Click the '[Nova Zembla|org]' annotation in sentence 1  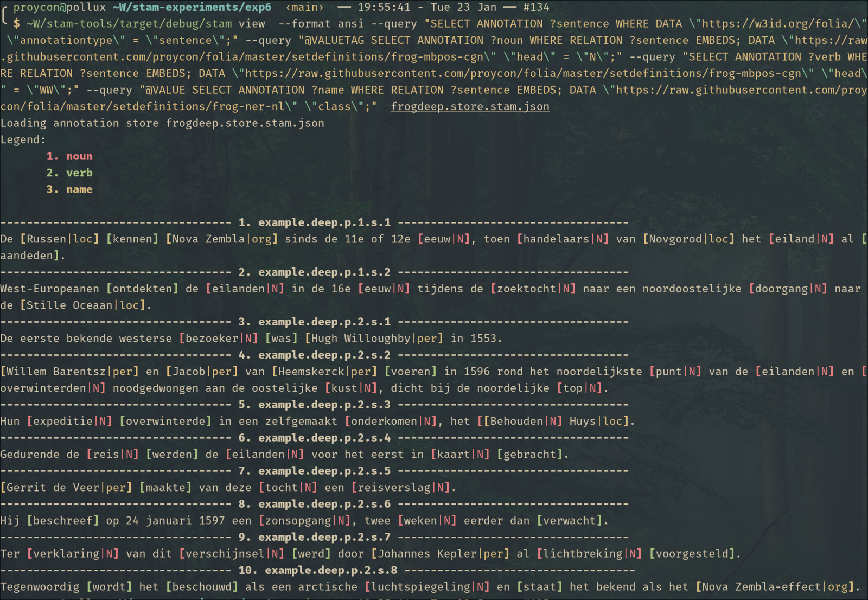(x=222, y=239)
